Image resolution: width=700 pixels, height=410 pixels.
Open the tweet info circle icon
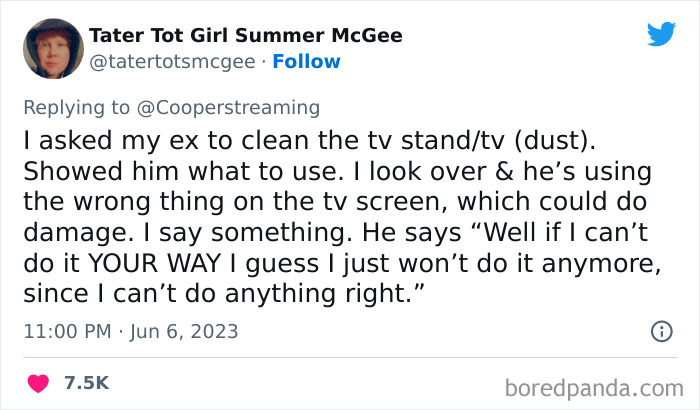coord(660,330)
